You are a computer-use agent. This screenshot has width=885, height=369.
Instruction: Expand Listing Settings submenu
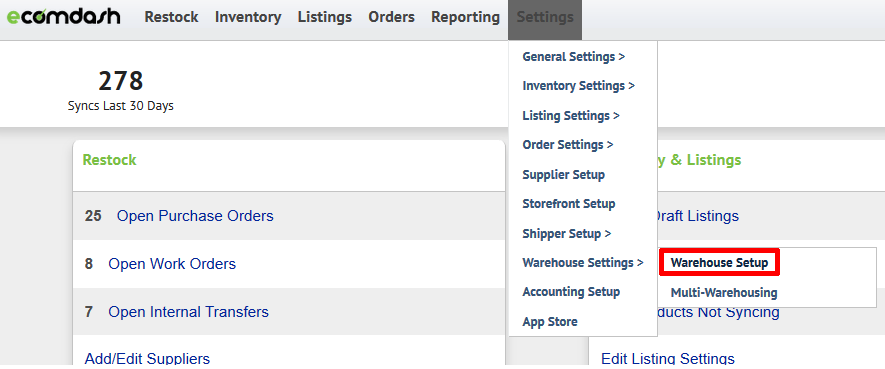tap(571, 116)
